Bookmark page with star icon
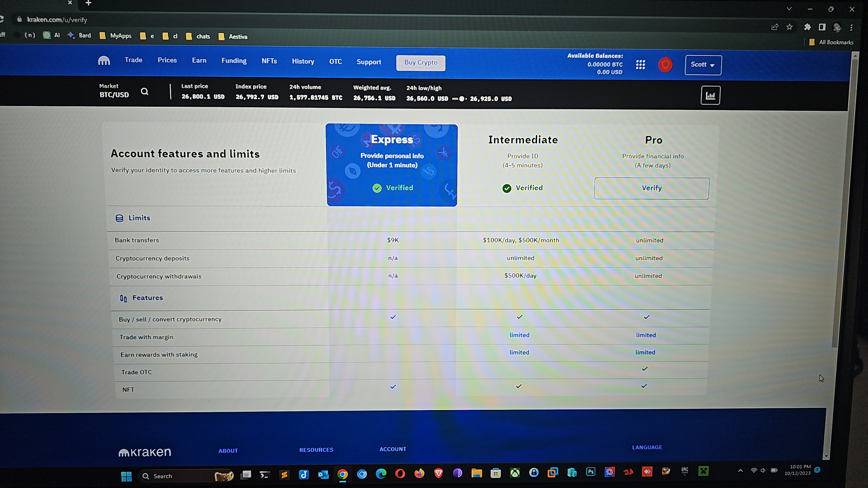This screenshot has width=868, height=488. 789,27
